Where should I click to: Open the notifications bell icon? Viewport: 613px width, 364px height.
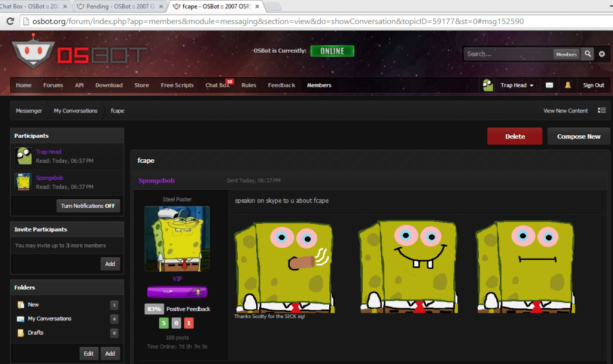(568, 85)
